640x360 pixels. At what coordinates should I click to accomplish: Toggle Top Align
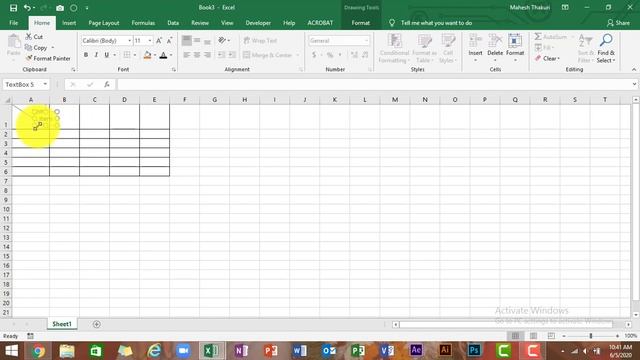[187, 40]
